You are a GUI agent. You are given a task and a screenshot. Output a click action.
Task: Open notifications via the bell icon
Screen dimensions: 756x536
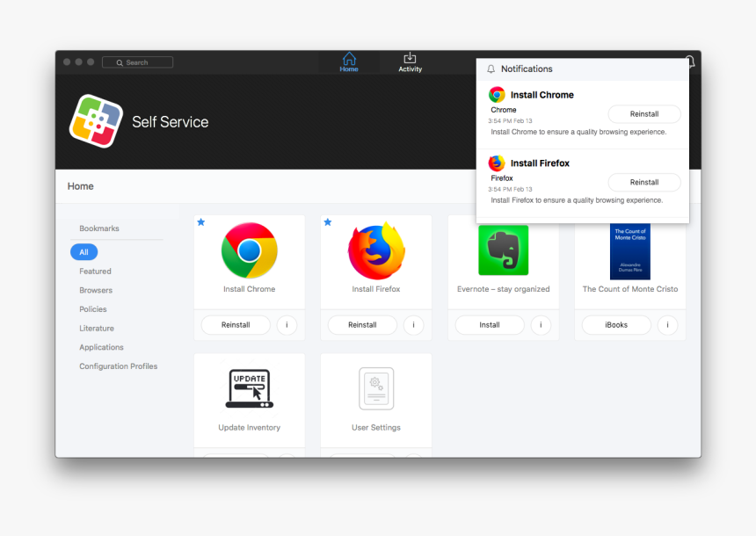(x=689, y=62)
